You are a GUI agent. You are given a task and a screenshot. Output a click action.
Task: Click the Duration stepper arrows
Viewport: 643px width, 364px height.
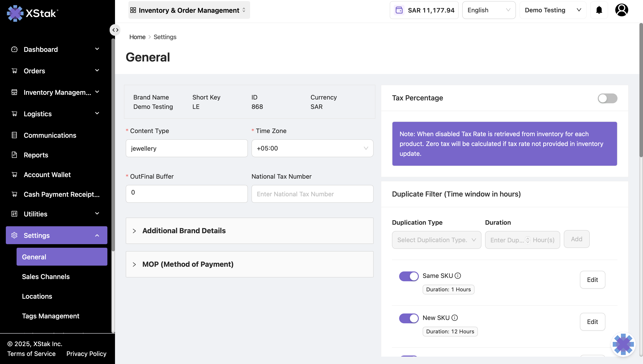tap(528, 240)
